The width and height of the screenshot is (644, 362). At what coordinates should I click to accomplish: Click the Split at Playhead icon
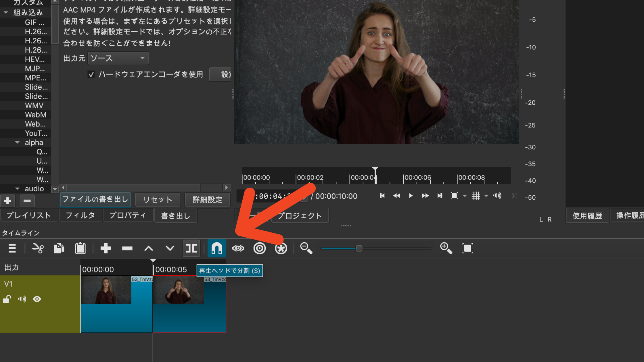[x=191, y=249]
